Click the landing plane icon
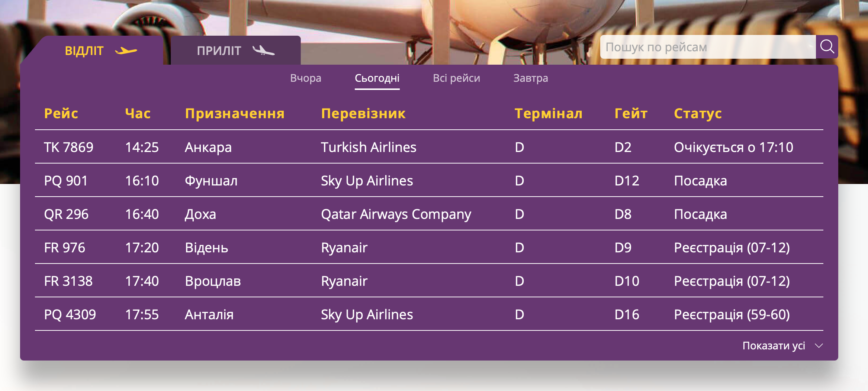868x391 pixels. pyautogui.click(x=263, y=51)
